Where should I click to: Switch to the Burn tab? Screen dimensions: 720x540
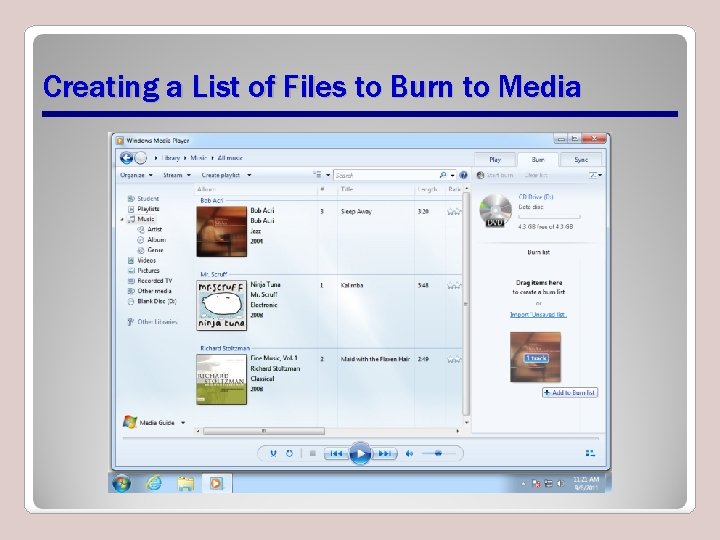[x=538, y=159]
